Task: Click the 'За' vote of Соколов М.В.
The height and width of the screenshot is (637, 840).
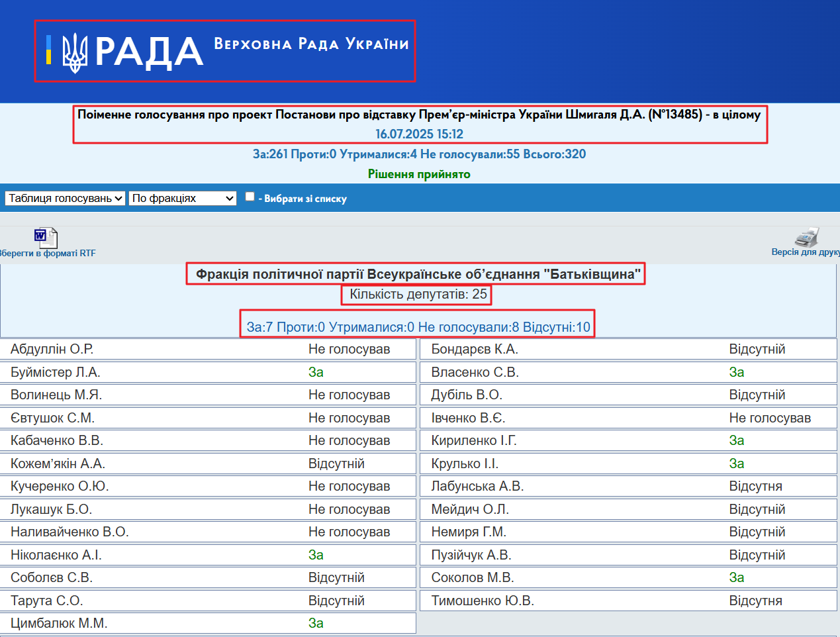Action: coord(737,577)
